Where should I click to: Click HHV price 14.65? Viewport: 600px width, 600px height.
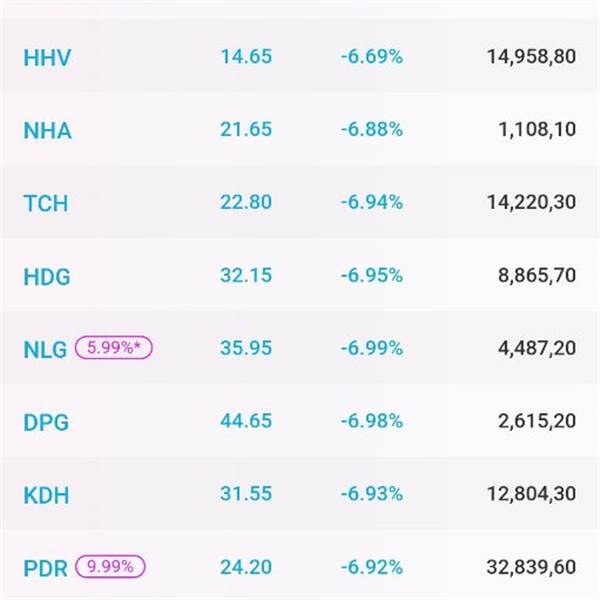[245, 56]
